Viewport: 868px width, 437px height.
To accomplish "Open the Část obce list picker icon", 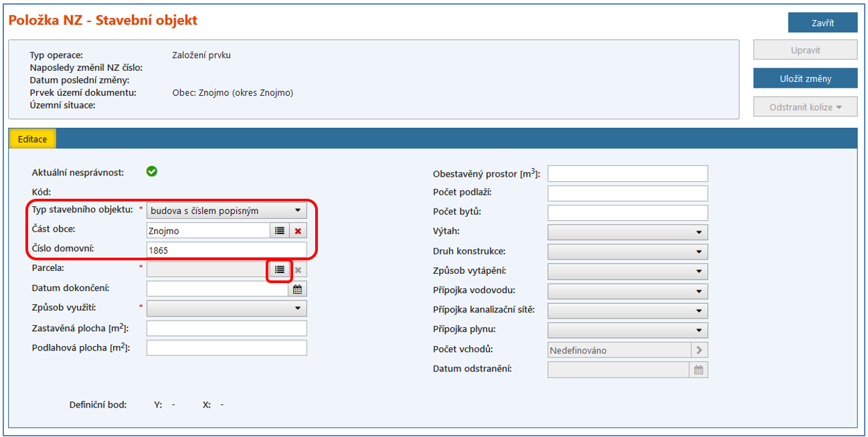I will coord(280,231).
